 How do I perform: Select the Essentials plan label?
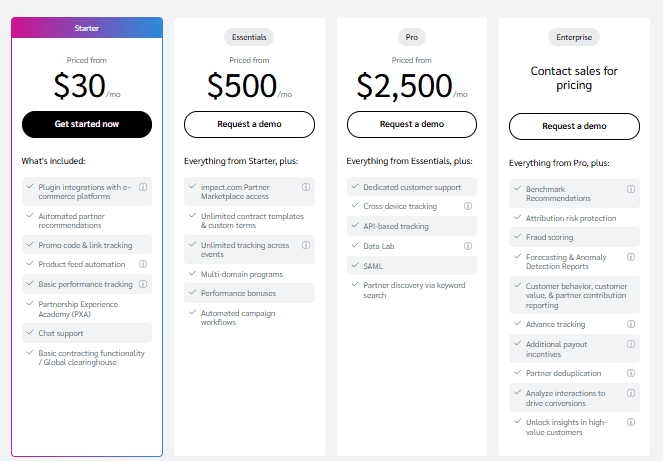click(249, 37)
